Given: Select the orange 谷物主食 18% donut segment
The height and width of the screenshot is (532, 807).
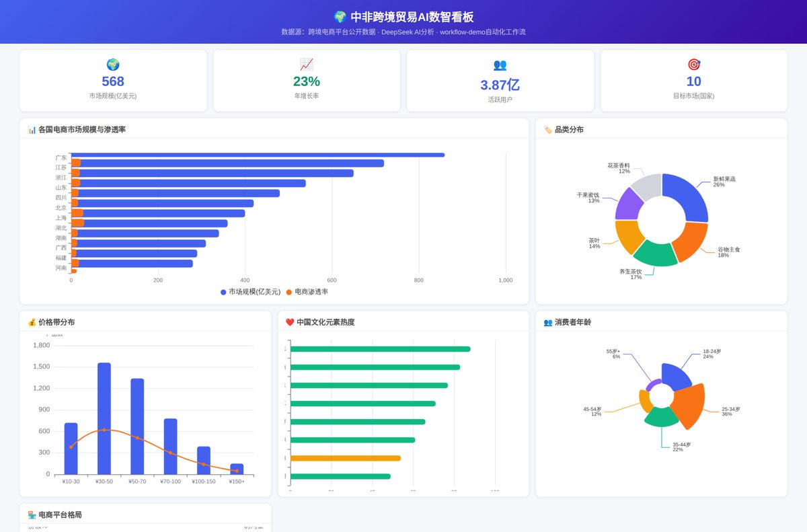Looking at the screenshot, I should coord(691,242).
